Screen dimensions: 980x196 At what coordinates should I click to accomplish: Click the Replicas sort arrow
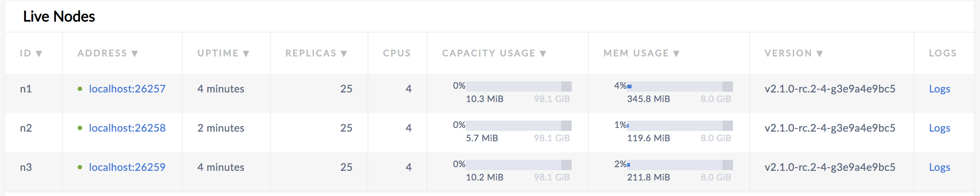344,54
